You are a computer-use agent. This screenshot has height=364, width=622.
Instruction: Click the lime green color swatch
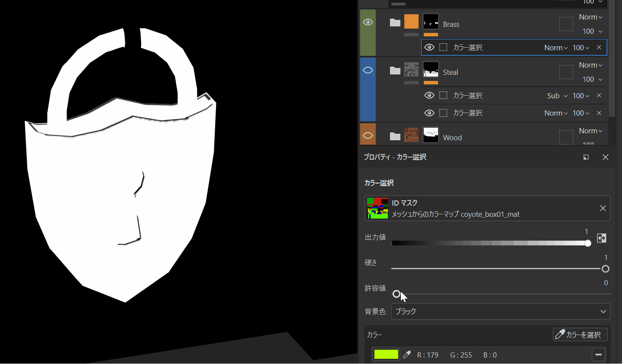tap(386, 355)
